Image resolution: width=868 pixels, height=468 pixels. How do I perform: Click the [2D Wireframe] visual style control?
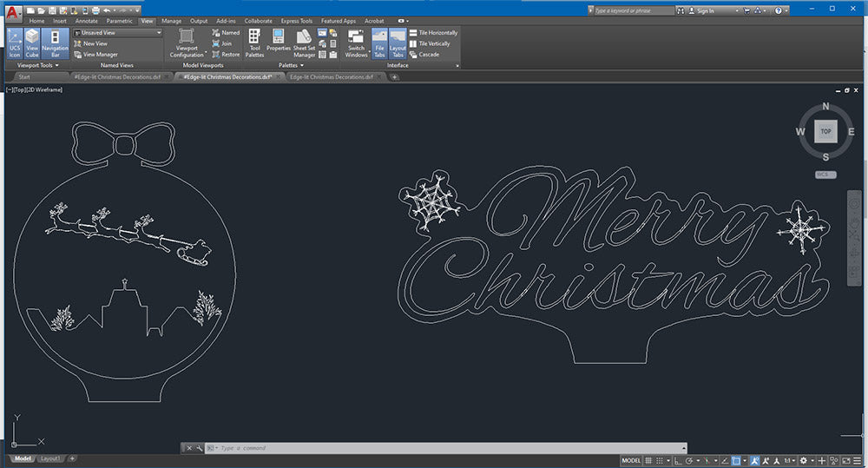44,89
